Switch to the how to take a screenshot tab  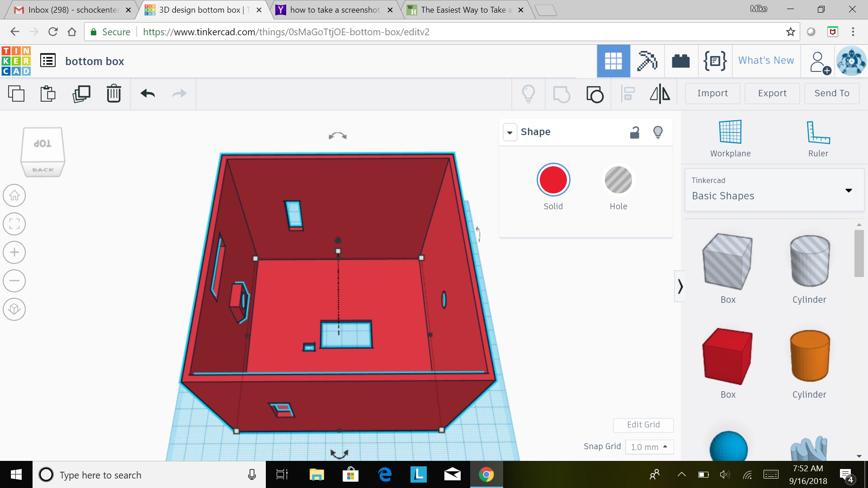(335, 9)
